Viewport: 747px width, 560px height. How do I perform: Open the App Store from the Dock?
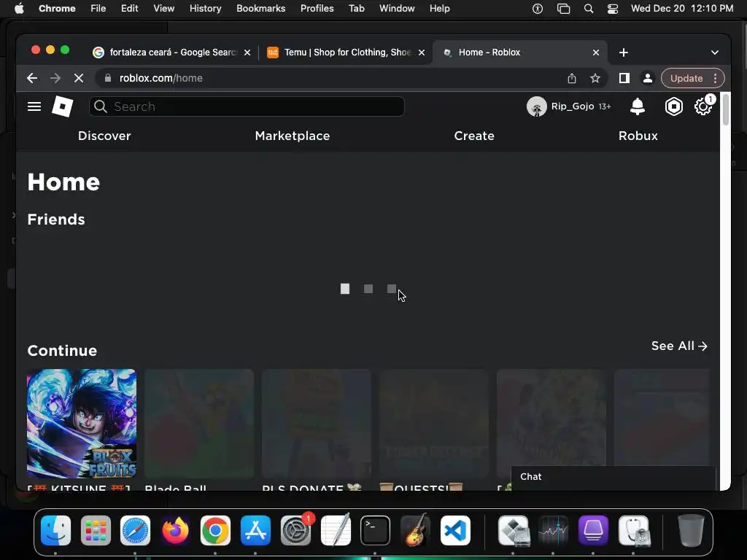pos(255,531)
